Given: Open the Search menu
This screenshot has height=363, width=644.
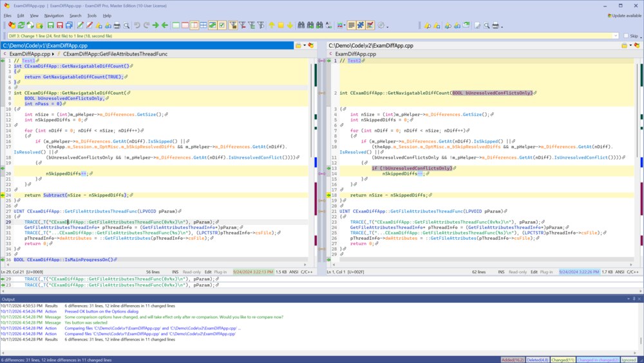Looking at the screenshot, I should [x=75, y=15].
